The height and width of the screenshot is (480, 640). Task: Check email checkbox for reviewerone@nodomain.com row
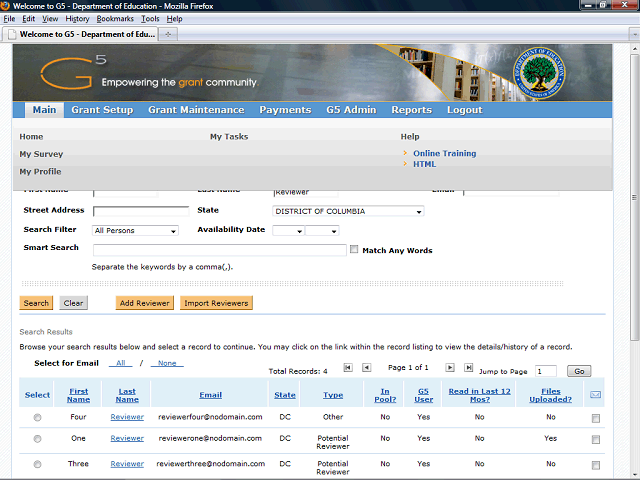pyautogui.click(x=596, y=439)
